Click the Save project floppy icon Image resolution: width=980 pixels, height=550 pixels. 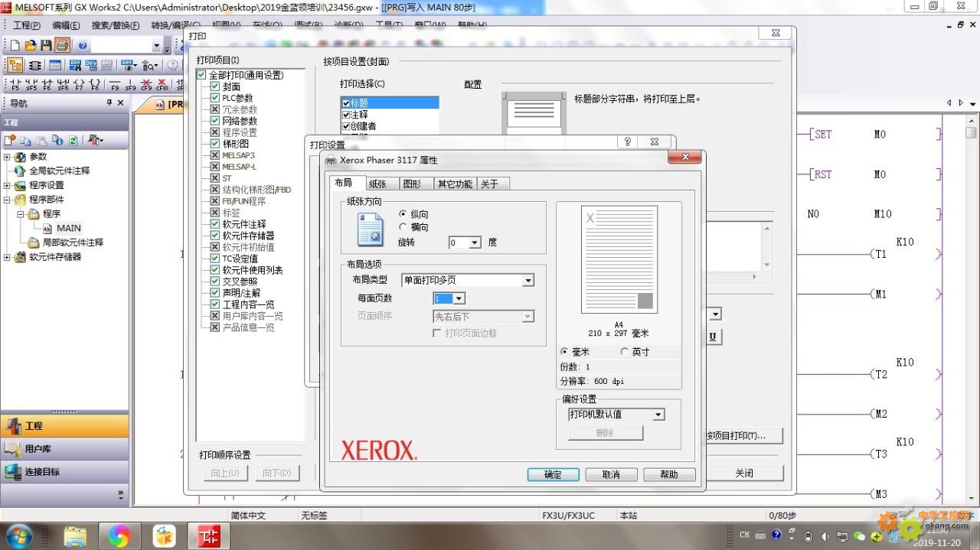(46, 46)
